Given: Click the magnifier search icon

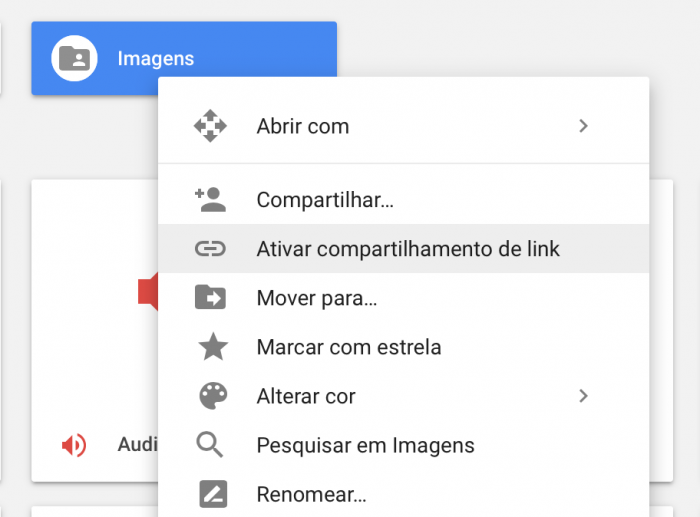Looking at the screenshot, I should (209, 445).
